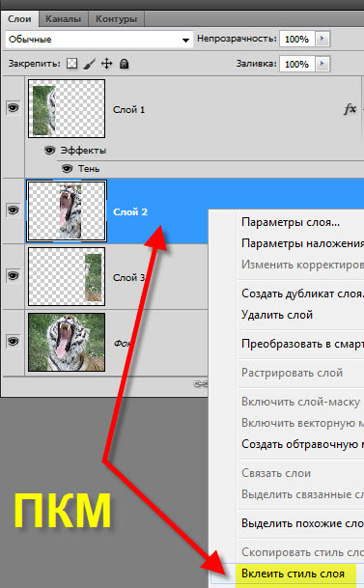
Task: Choose Выделить похожие слои item
Action: tap(302, 523)
